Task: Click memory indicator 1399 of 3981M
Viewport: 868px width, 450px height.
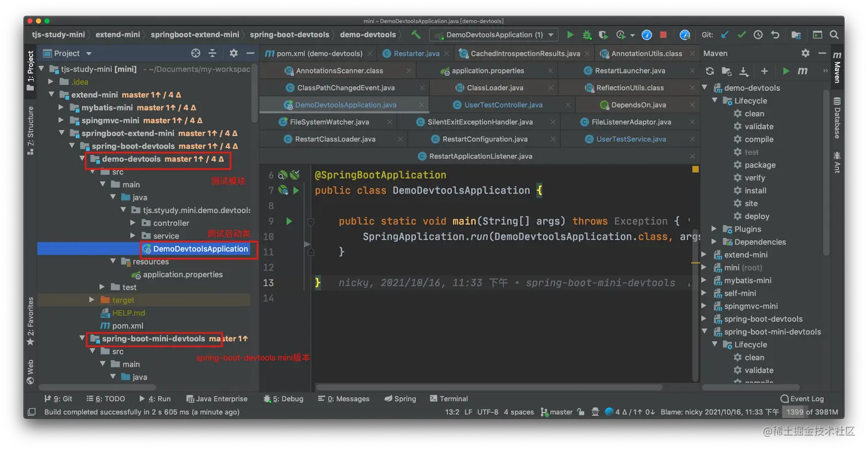Action: (x=812, y=412)
